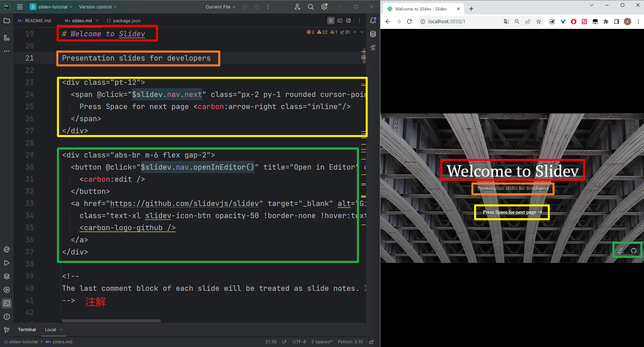Open the Version control dropdown
The height and width of the screenshot is (347, 644).
(x=98, y=7)
